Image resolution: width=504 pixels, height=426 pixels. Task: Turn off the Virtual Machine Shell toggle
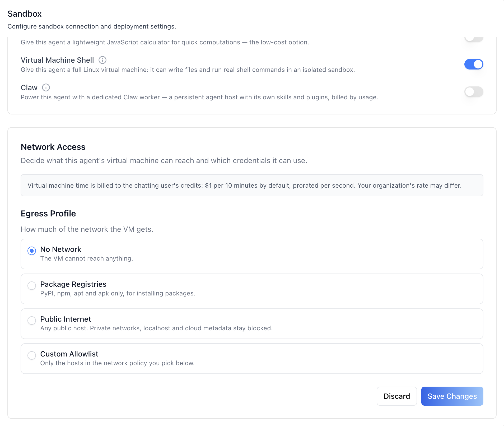pyautogui.click(x=474, y=64)
